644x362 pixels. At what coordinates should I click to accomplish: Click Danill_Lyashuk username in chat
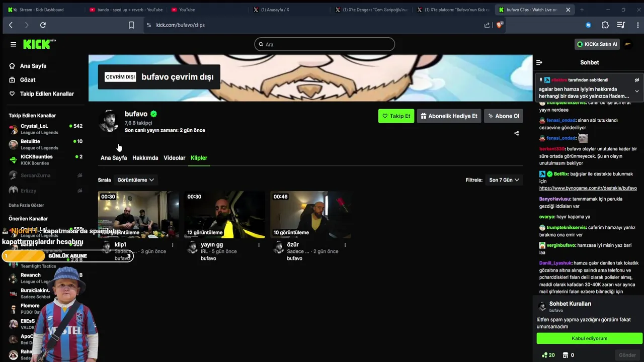(555, 263)
